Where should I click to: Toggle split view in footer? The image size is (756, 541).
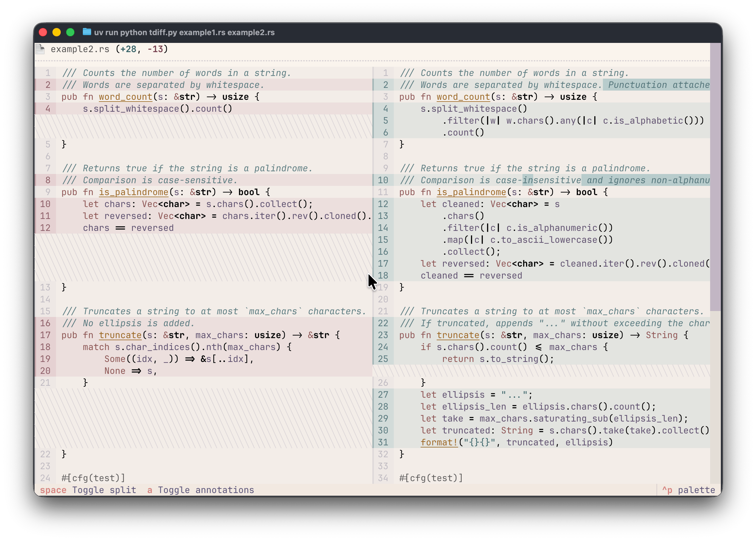pos(88,490)
